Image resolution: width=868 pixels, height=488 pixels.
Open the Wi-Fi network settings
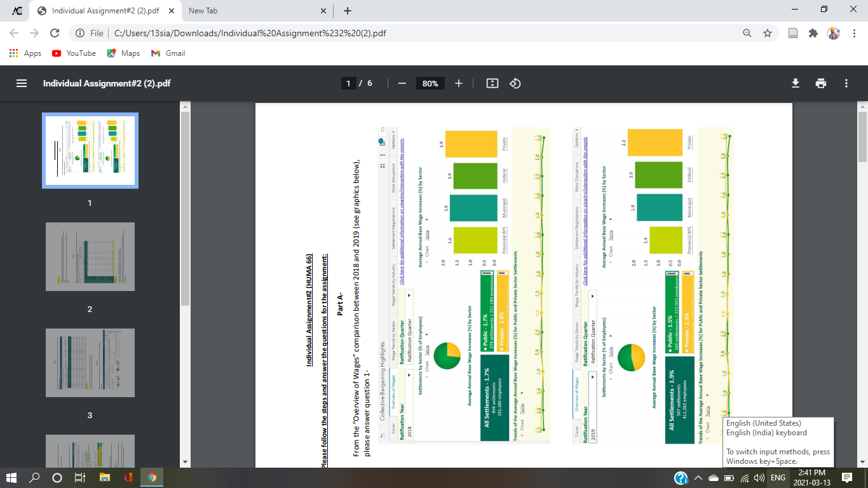(744, 478)
